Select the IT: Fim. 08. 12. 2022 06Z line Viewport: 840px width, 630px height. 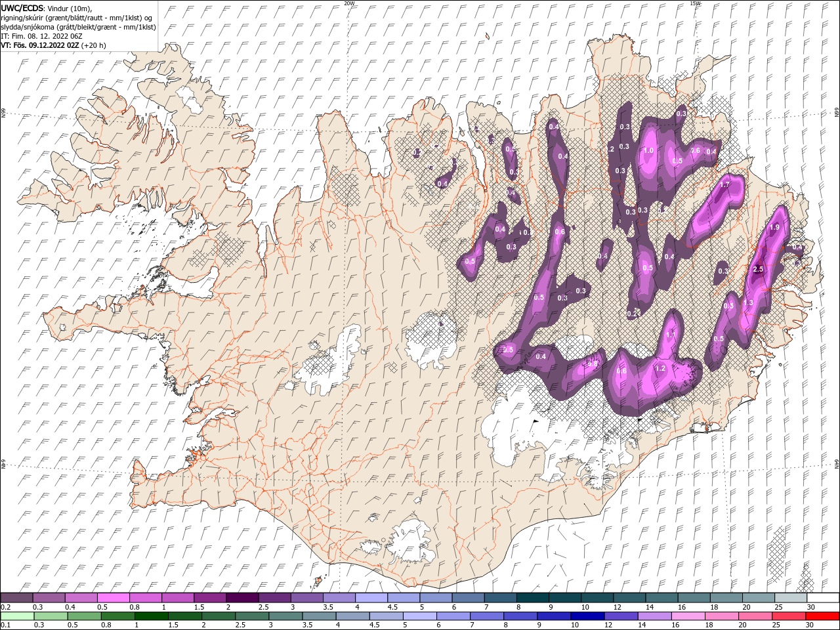point(41,36)
